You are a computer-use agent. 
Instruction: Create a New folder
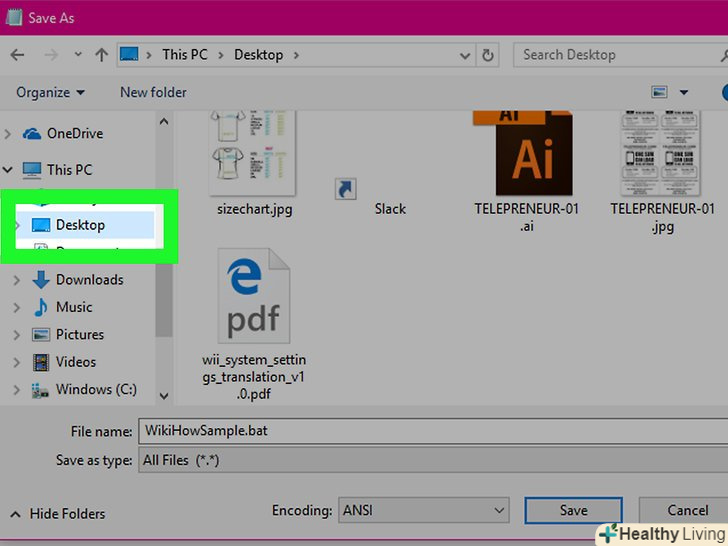pyautogui.click(x=153, y=92)
